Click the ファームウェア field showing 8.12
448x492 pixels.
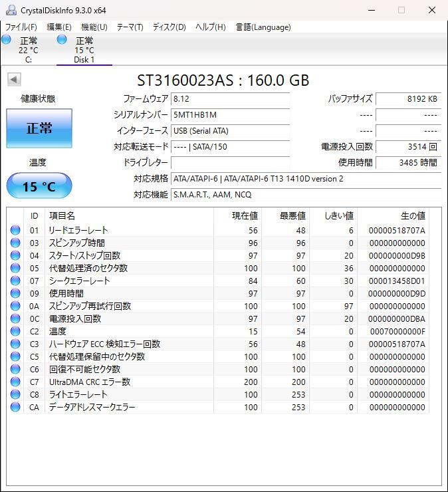click(x=230, y=99)
